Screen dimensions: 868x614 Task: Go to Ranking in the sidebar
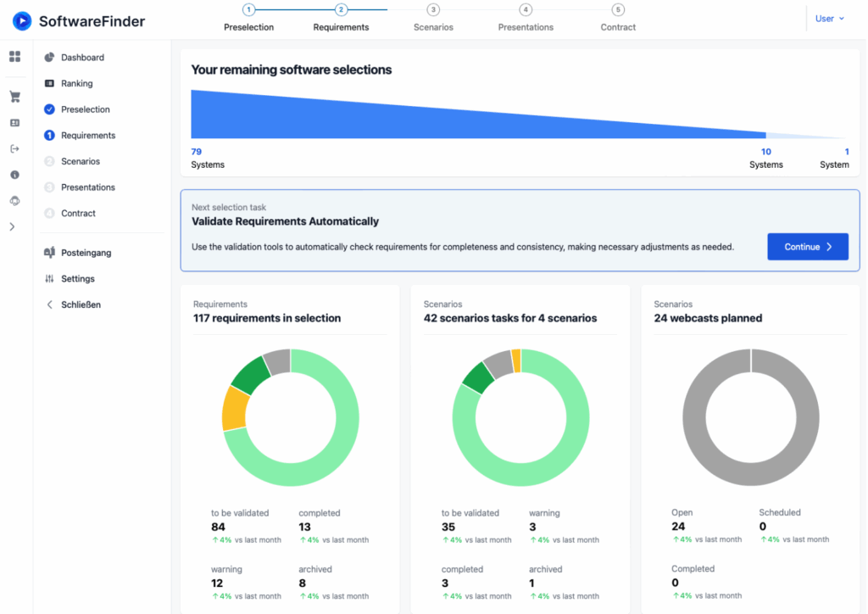[76, 84]
